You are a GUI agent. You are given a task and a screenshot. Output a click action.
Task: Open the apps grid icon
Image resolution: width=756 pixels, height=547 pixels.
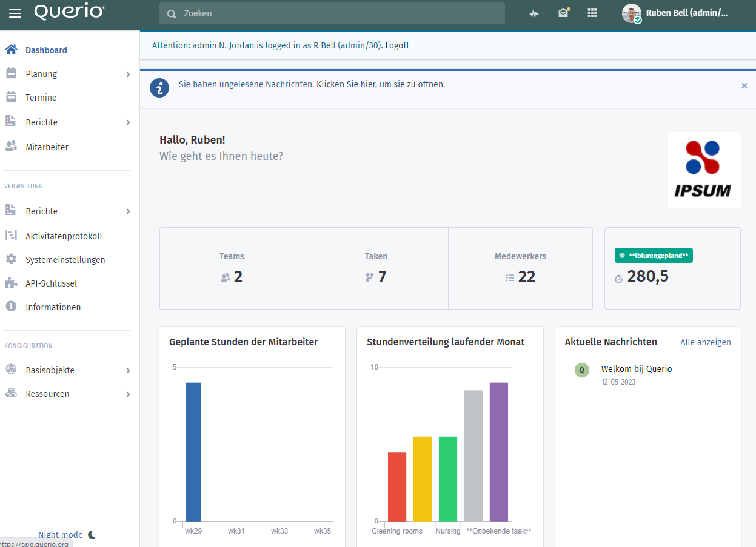[x=592, y=13]
